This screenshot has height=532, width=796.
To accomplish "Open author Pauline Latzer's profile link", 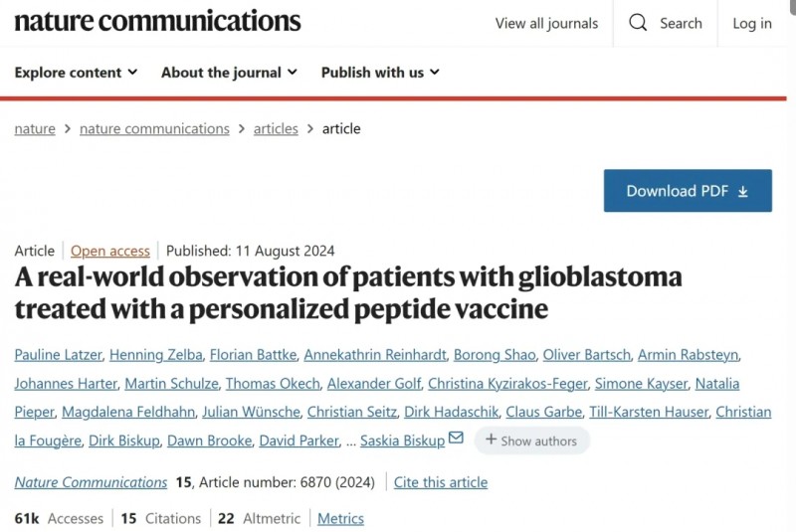I will (x=58, y=354).
